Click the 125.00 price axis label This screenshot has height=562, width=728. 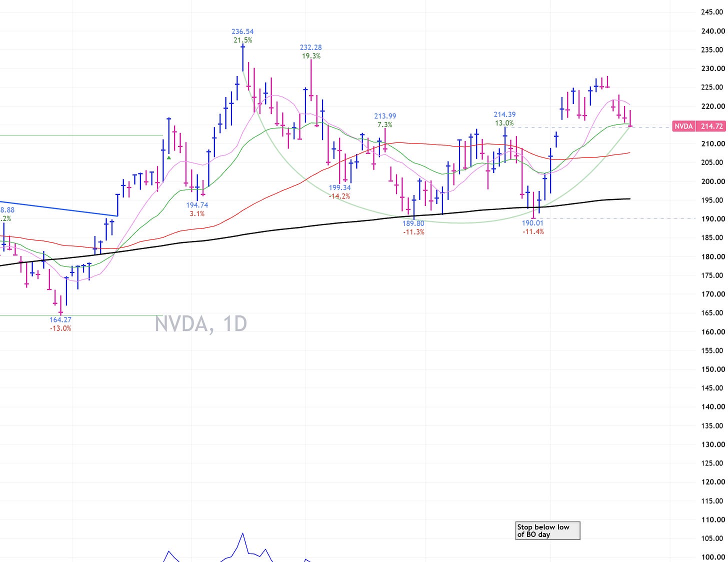point(712,463)
